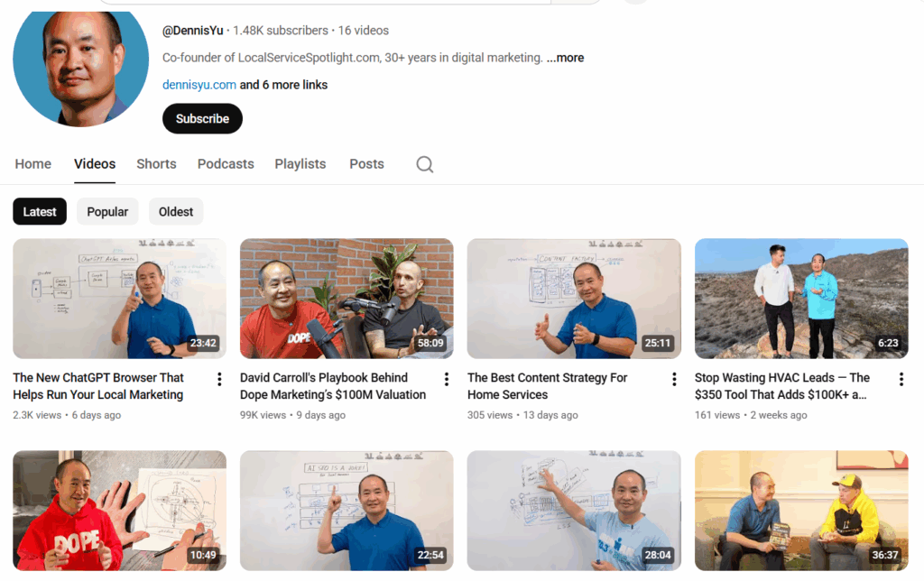The image size is (924, 581).
Task: Go to the channel Home tab
Action: [33, 164]
